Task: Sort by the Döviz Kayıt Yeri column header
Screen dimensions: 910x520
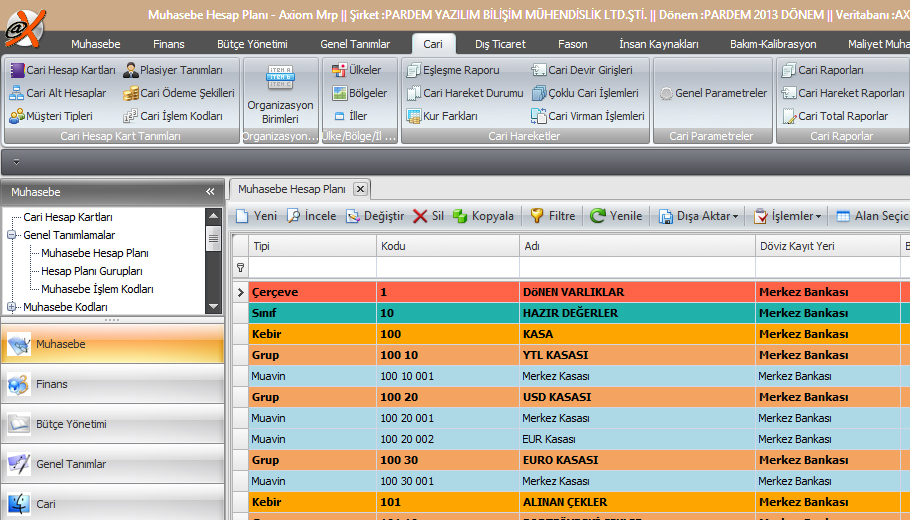Action: coord(827,246)
